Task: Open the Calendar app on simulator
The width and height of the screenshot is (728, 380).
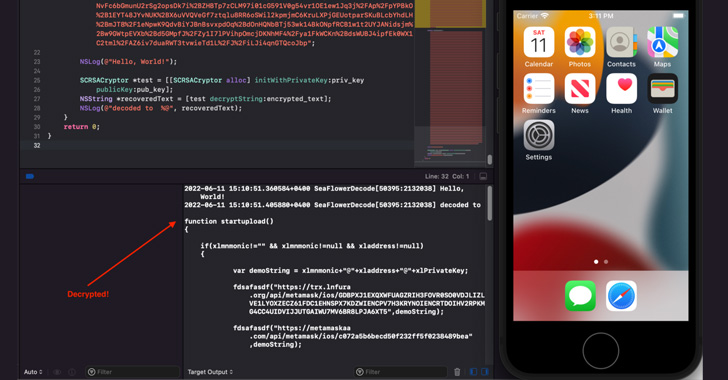Action: point(539,42)
